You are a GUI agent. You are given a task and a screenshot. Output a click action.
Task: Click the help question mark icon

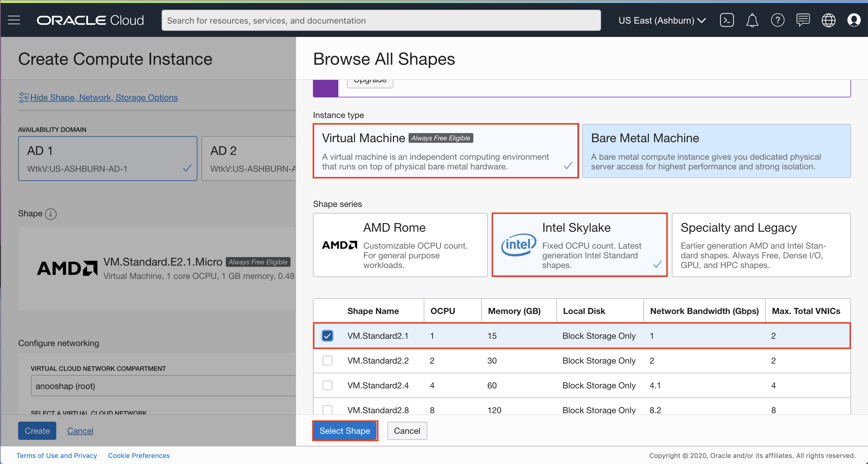[778, 20]
